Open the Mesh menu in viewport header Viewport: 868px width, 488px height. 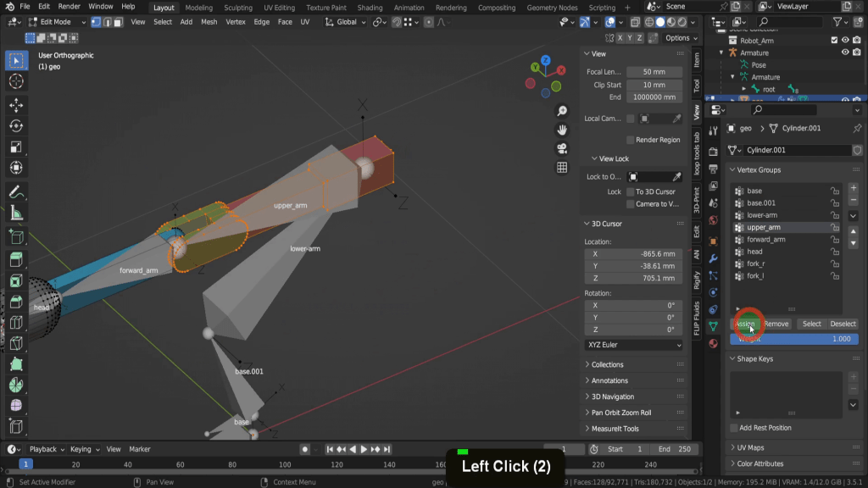(209, 22)
